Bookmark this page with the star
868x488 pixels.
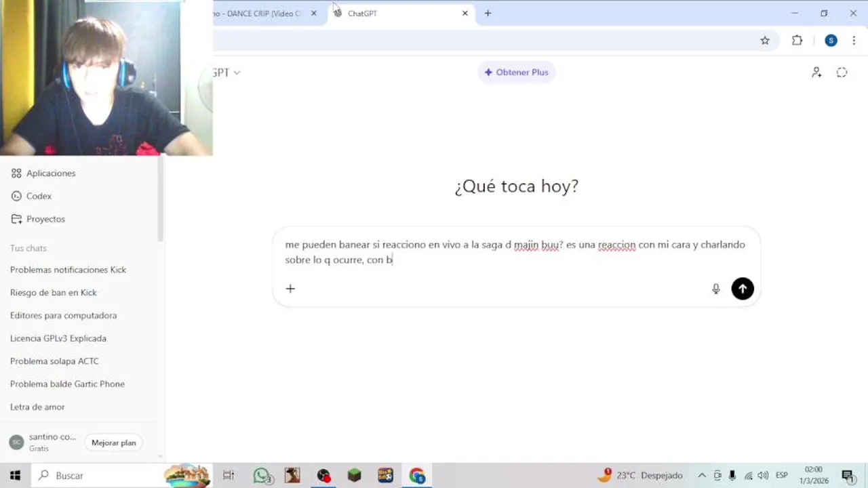[765, 41]
